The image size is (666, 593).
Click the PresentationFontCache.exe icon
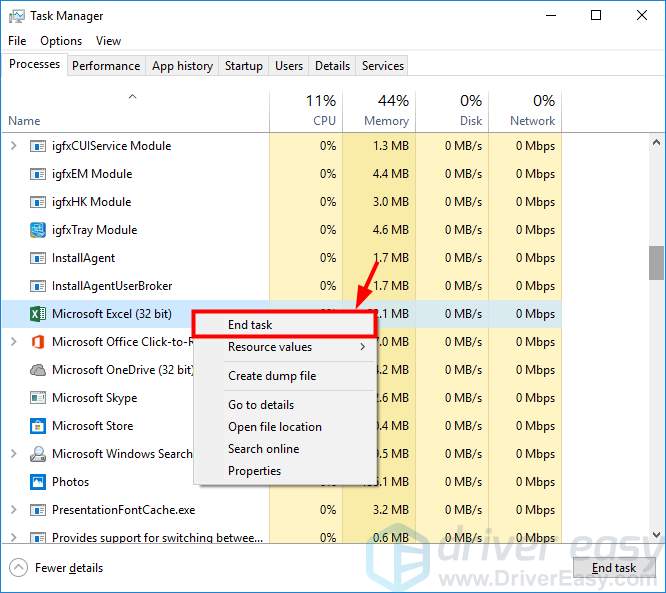[38, 510]
